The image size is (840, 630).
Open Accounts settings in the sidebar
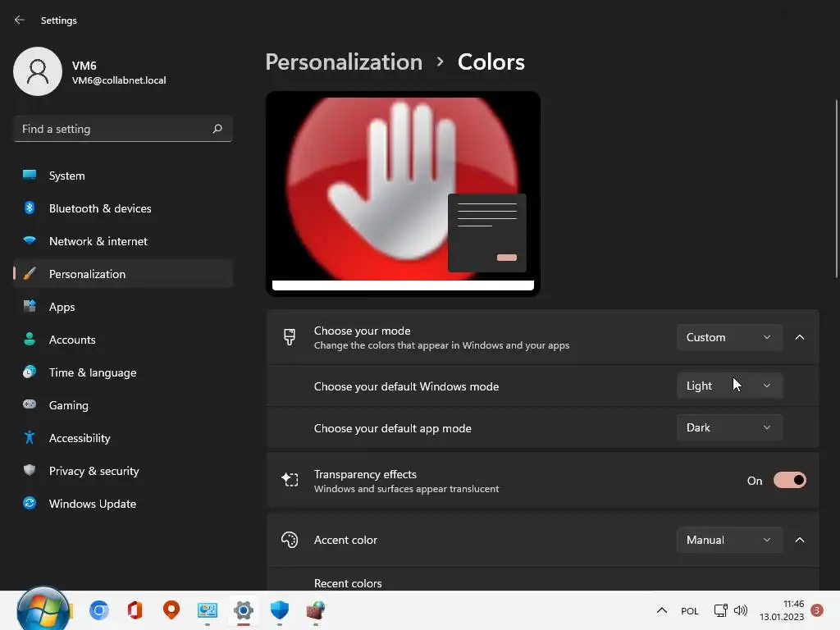(123, 340)
